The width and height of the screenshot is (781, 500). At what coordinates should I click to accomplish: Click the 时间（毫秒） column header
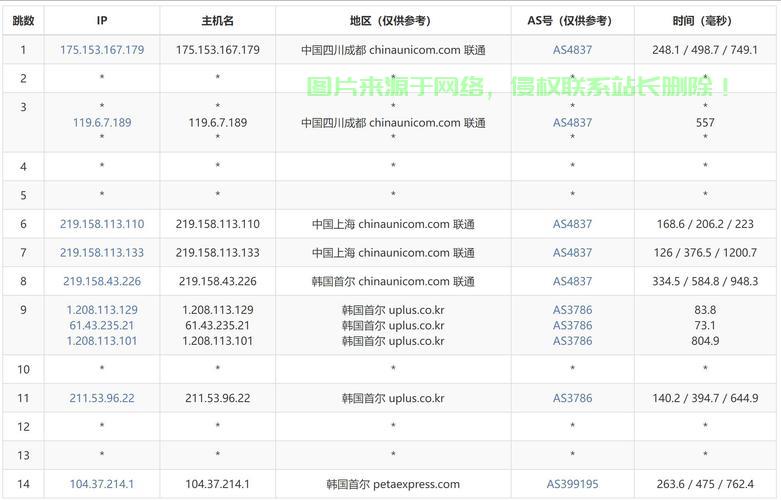(705, 20)
